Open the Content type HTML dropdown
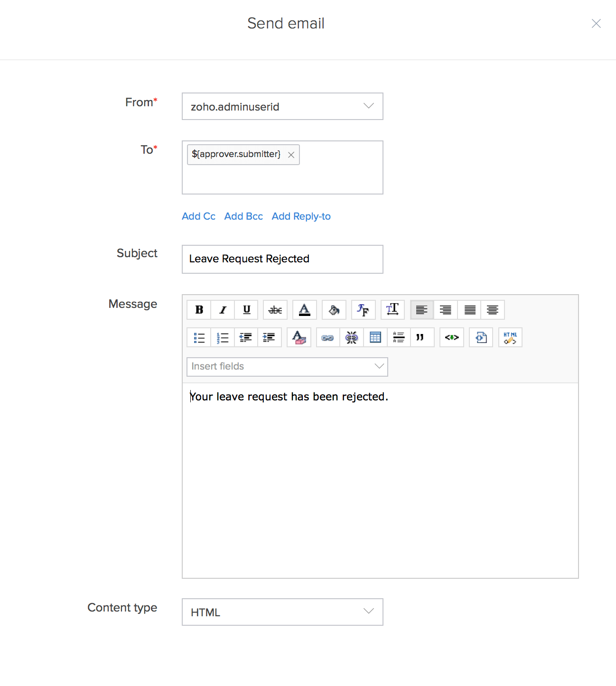Screen dimensions: 616x686 click(282, 612)
